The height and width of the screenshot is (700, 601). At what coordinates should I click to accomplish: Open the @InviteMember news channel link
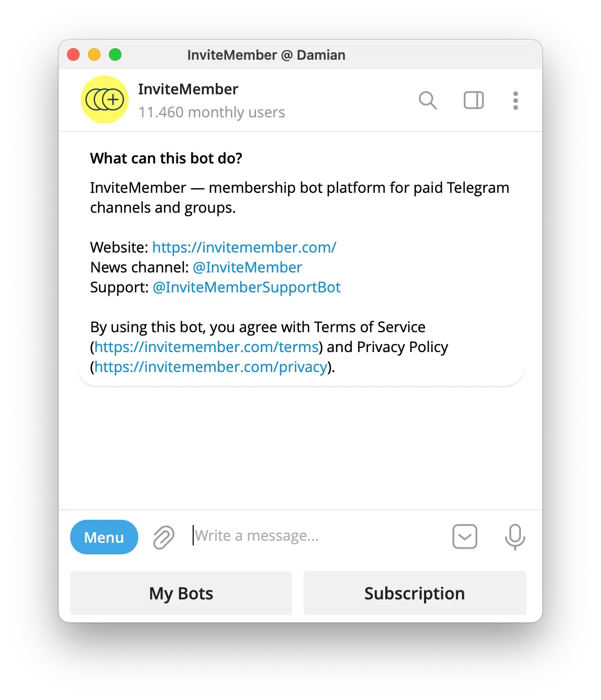click(x=248, y=267)
